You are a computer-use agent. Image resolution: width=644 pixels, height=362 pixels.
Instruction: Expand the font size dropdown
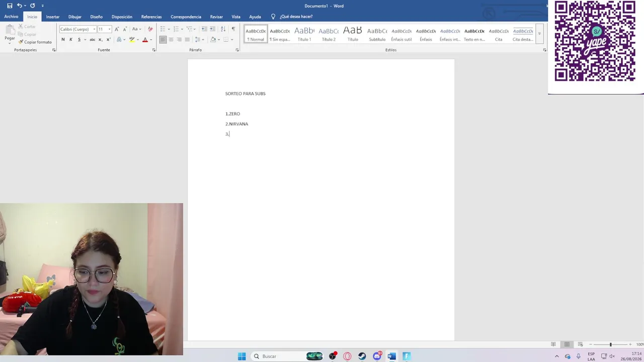point(109,29)
